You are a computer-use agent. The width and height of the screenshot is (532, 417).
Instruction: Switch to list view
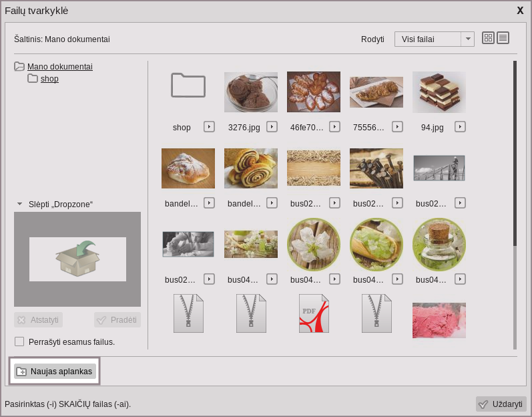[x=503, y=38]
